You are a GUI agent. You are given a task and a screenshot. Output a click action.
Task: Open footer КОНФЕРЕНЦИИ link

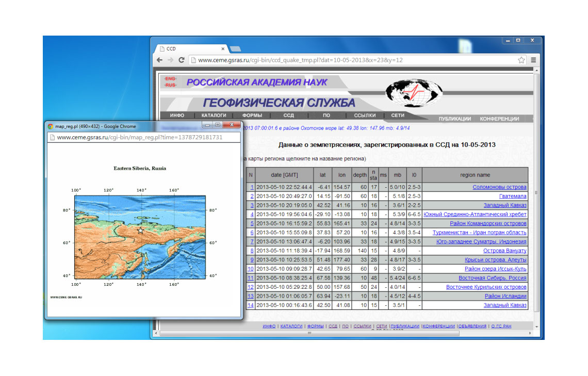point(439,326)
